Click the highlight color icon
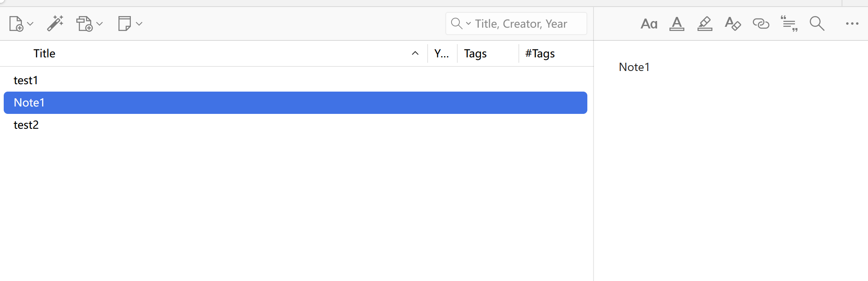 [705, 24]
